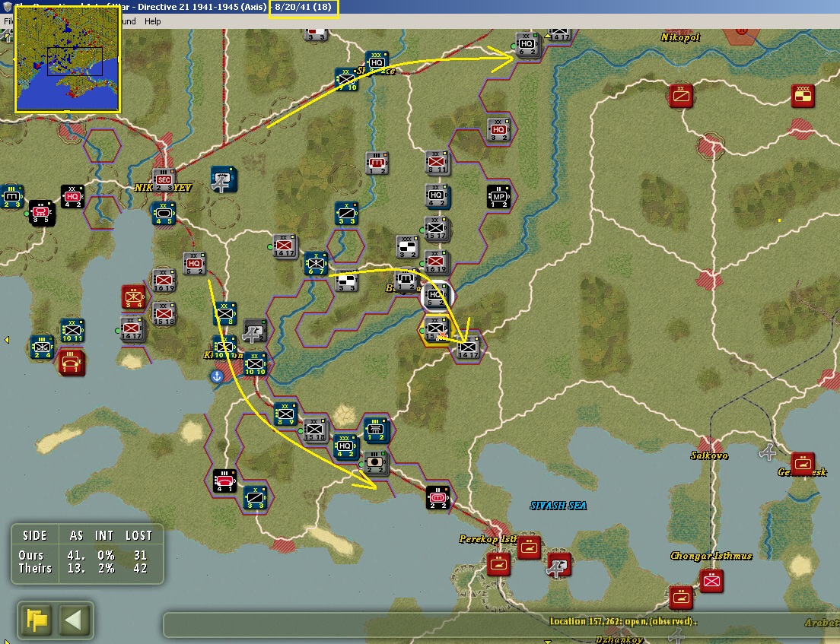840x644 pixels.
Task: Select the blue XXX HQ unit rated 4 2
Action: point(345,447)
